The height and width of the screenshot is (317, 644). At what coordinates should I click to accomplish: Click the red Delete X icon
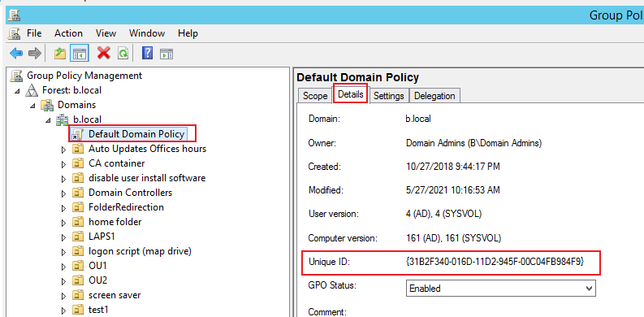tap(103, 53)
